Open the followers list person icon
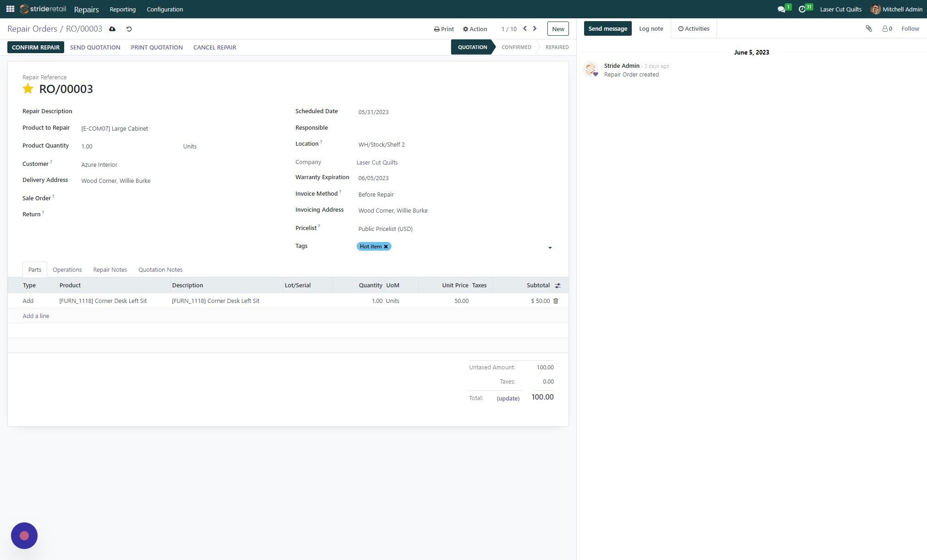The image size is (927, 560). (886, 28)
